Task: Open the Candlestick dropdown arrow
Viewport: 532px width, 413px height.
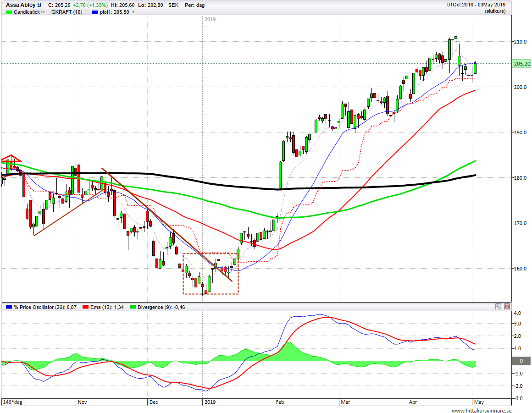Action: [x=44, y=12]
